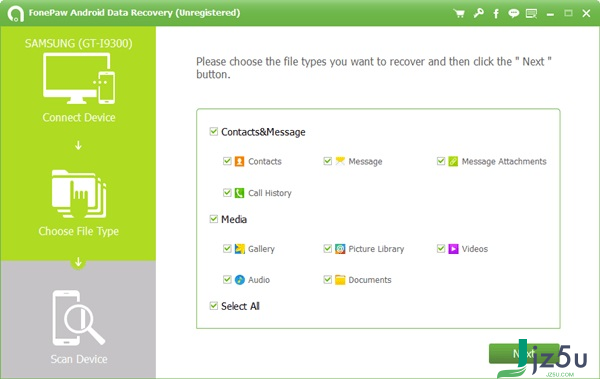Click the Gallery label text
600x379 pixels.
click(261, 249)
